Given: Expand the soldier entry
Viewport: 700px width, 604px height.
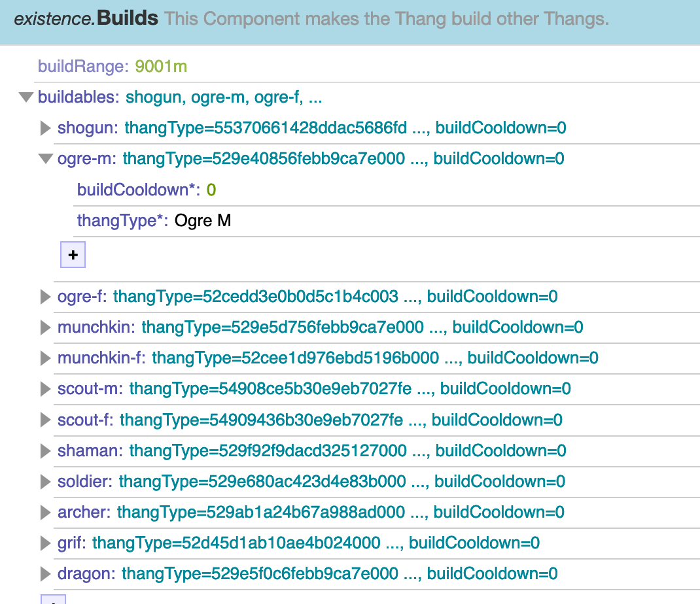Looking at the screenshot, I should [46, 482].
